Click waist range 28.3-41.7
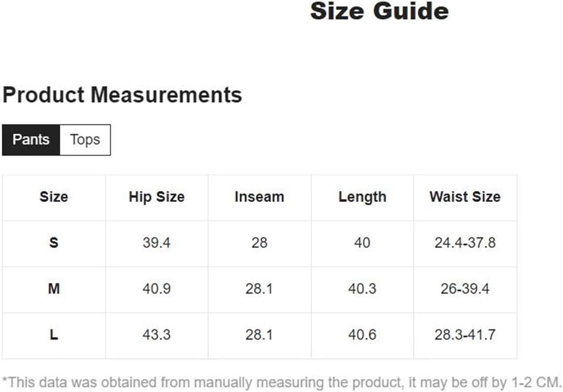 click(465, 335)
